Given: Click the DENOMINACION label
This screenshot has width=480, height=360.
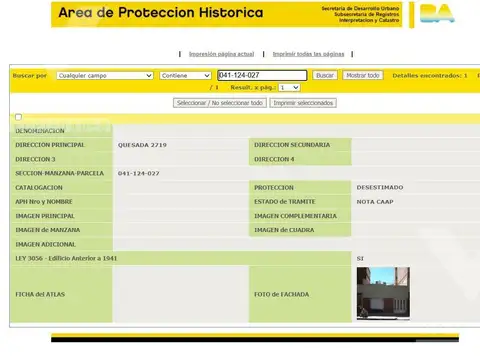Looking at the screenshot, I should click(x=40, y=131).
